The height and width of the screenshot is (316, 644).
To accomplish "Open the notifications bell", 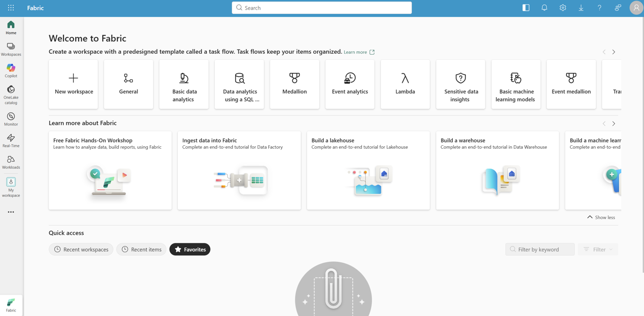I will tap(544, 8).
